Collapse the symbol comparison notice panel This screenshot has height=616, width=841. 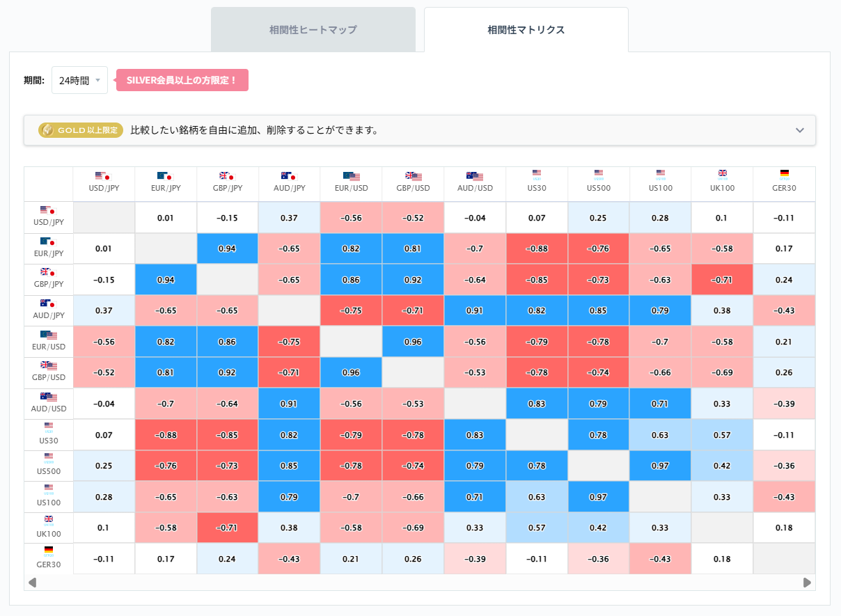tap(799, 129)
